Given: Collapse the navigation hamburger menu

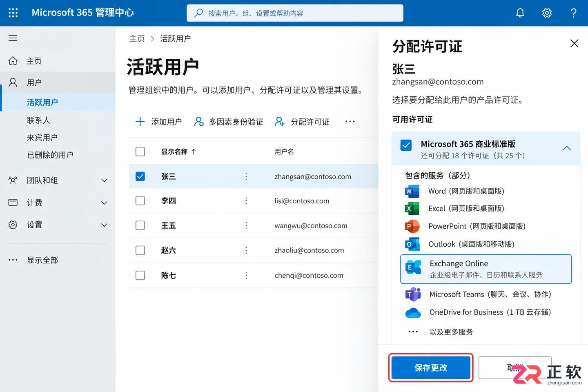Looking at the screenshot, I should [13, 38].
